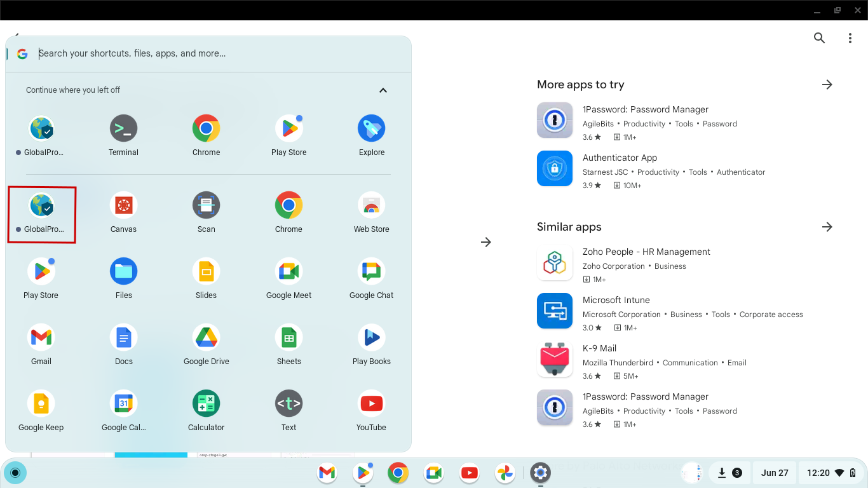The height and width of the screenshot is (488, 868).
Task: Open Chrome next to the Web Store icon
Action: [289, 213]
